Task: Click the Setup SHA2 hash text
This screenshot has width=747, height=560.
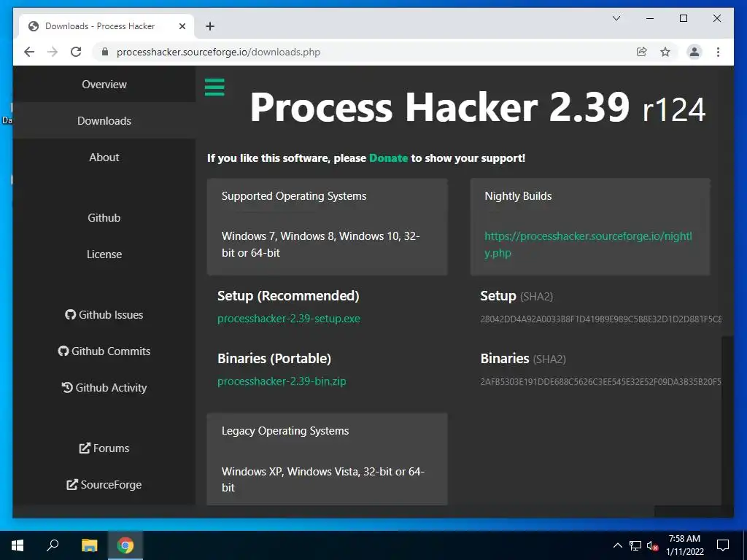Action: [601, 319]
